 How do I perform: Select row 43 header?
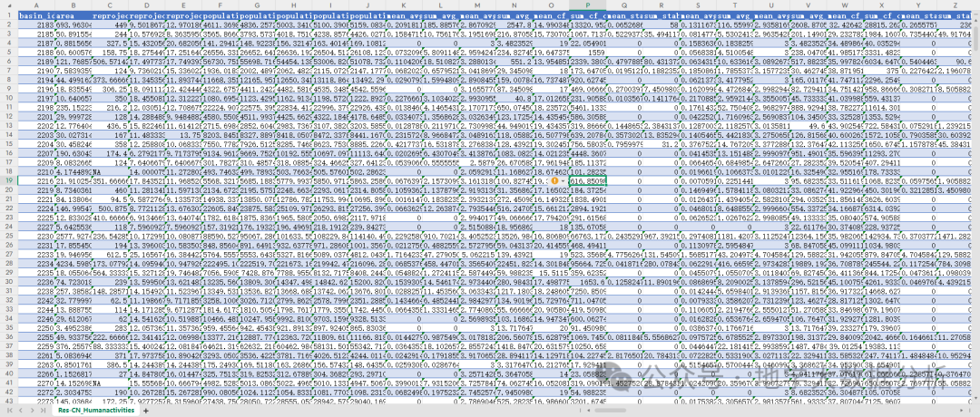tap(9, 402)
